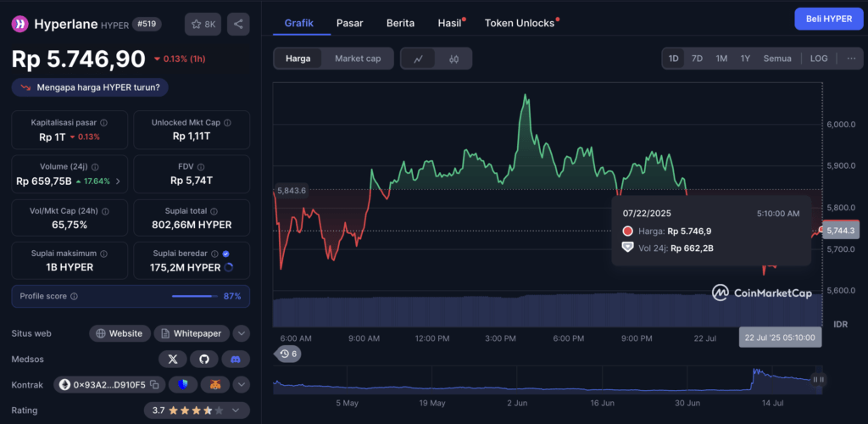Viewport: 868px width, 424px height.
Task: Select the 1Y time range
Action: pos(745,59)
